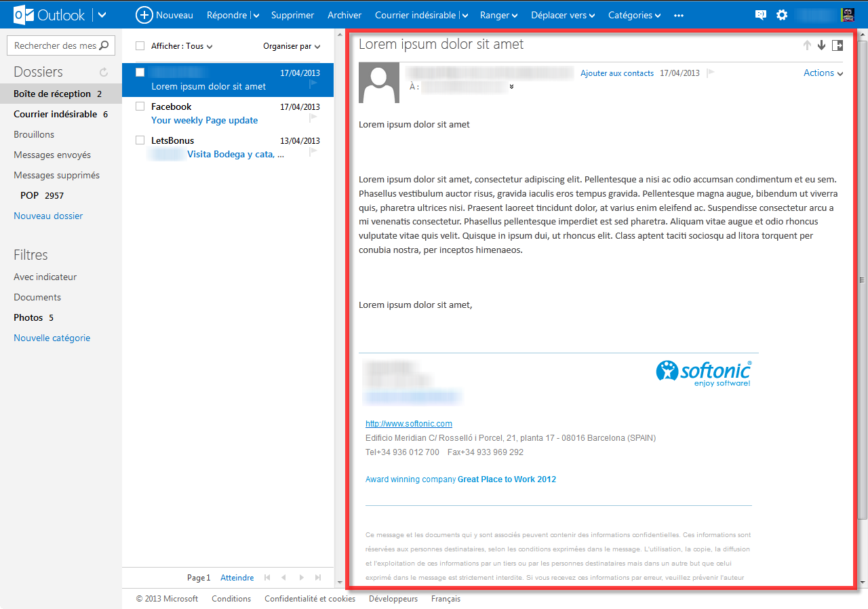Flag the Facebook email in the list

point(312,118)
